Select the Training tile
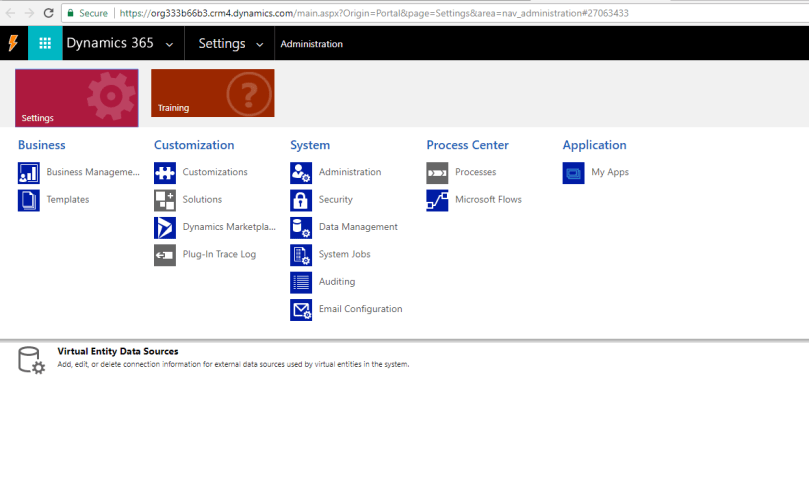Viewport: 809px width, 477px height. point(212,93)
